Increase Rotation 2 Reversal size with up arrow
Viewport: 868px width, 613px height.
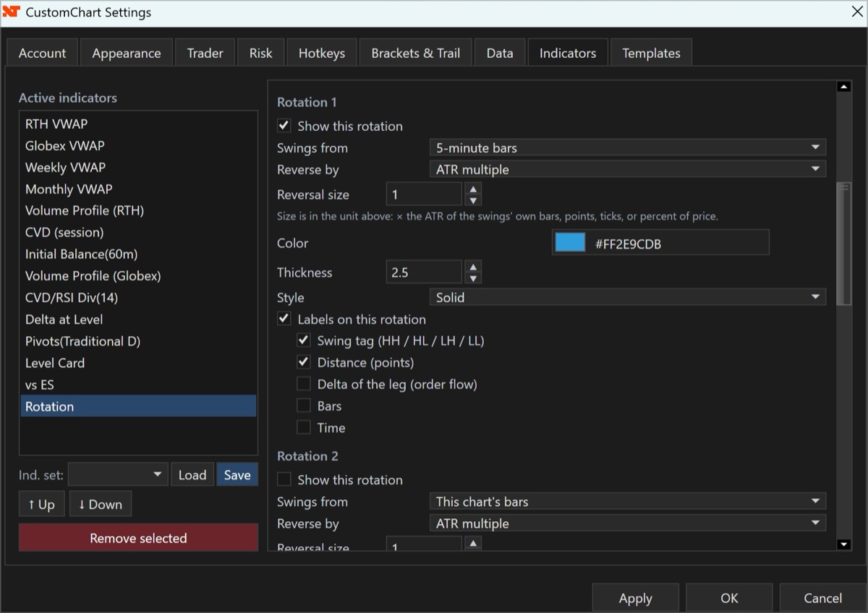(x=472, y=543)
